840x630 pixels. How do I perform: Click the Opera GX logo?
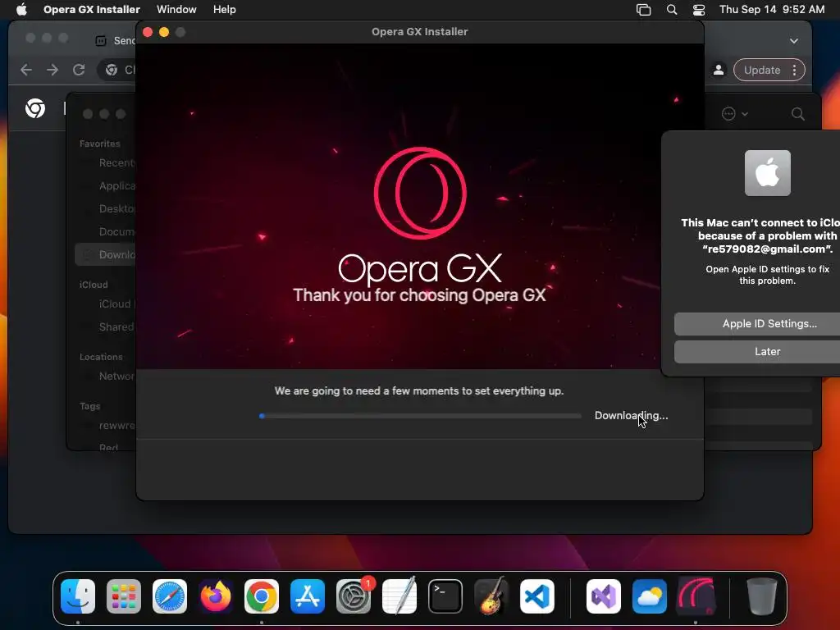point(420,194)
